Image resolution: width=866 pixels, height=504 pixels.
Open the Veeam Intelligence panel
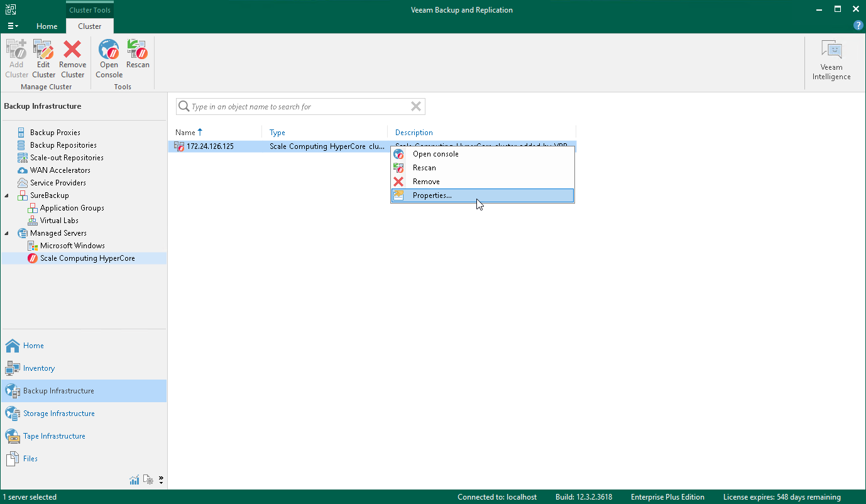point(831,60)
